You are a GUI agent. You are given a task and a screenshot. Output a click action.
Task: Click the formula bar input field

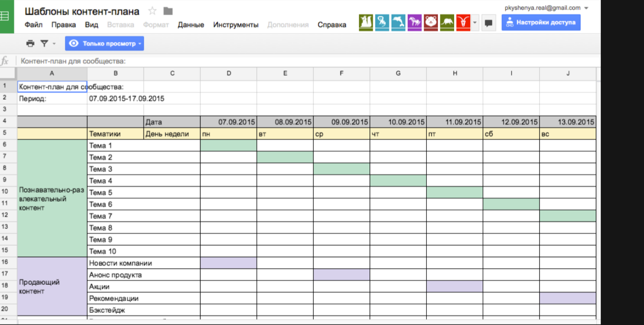(305, 61)
